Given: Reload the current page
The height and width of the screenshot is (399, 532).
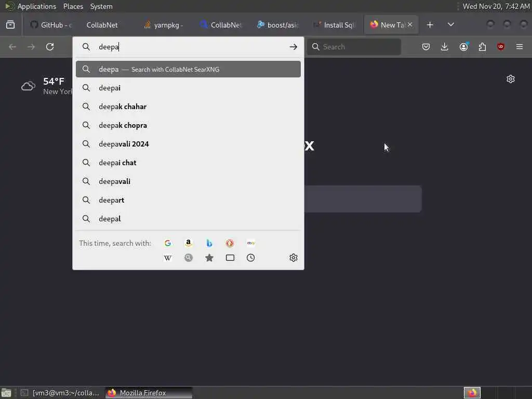Looking at the screenshot, I should (50, 47).
